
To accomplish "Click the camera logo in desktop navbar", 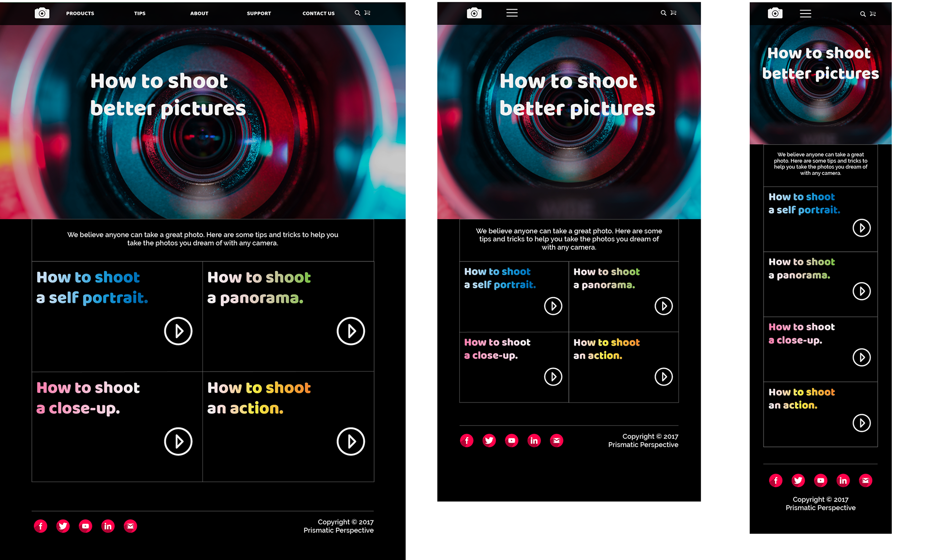I will point(42,13).
